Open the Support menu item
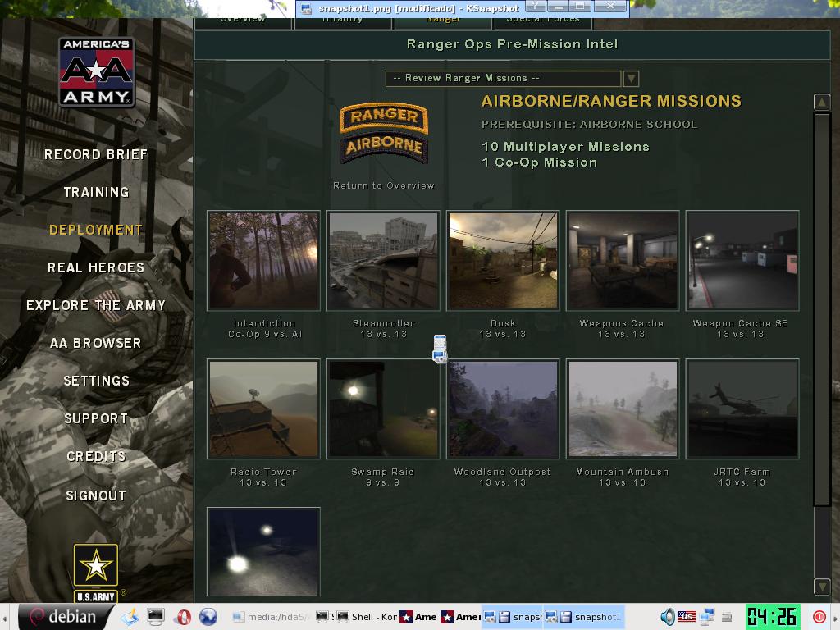 click(97, 419)
